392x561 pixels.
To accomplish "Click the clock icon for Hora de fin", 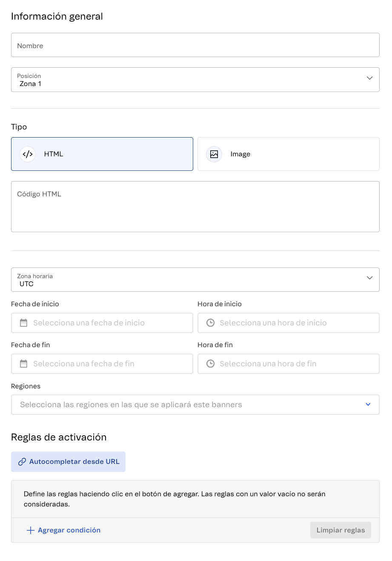I will pos(210,363).
